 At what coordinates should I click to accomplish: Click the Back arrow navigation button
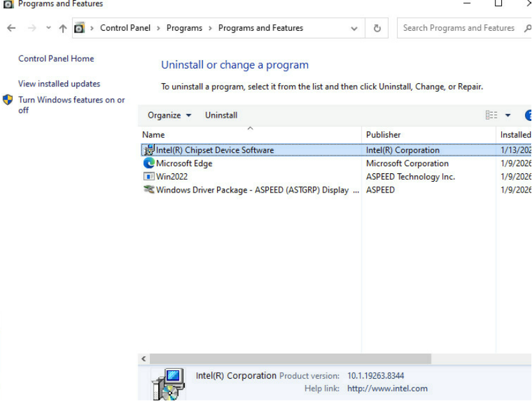pyautogui.click(x=11, y=28)
